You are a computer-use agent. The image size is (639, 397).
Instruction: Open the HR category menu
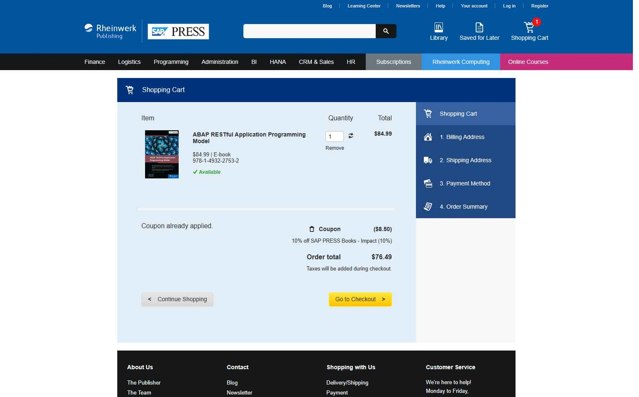(351, 62)
